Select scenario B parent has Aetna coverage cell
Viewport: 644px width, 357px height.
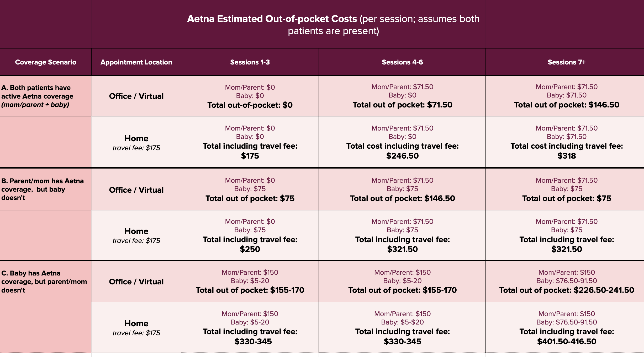(46, 189)
